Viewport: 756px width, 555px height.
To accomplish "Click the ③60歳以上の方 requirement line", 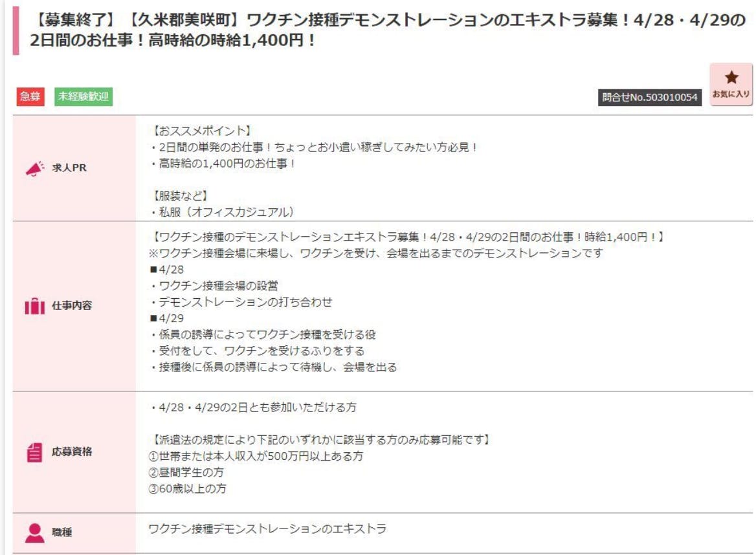I will coord(188,489).
